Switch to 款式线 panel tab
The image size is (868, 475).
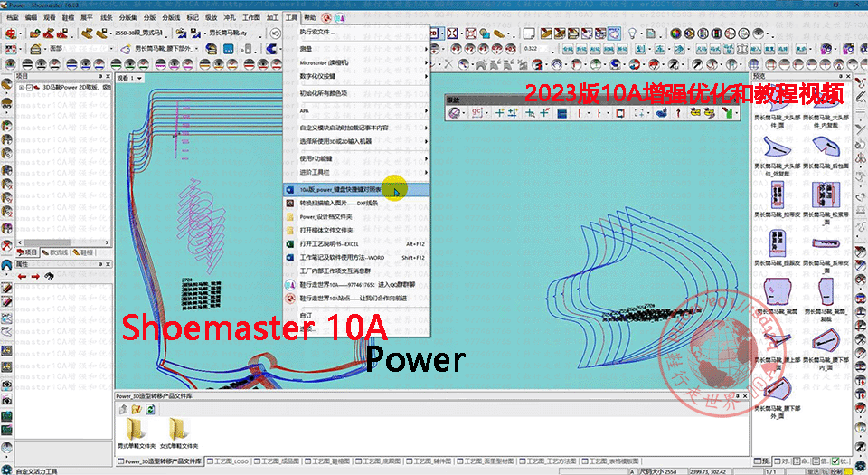point(55,252)
